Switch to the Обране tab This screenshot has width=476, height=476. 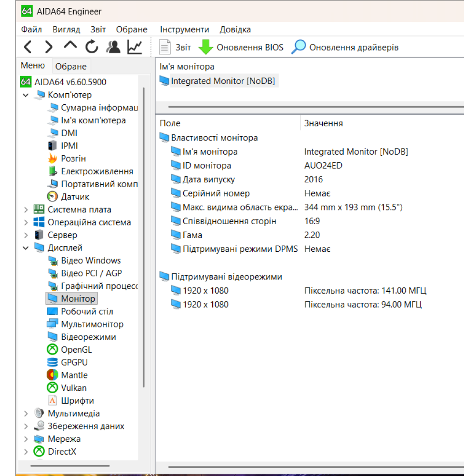pos(70,67)
